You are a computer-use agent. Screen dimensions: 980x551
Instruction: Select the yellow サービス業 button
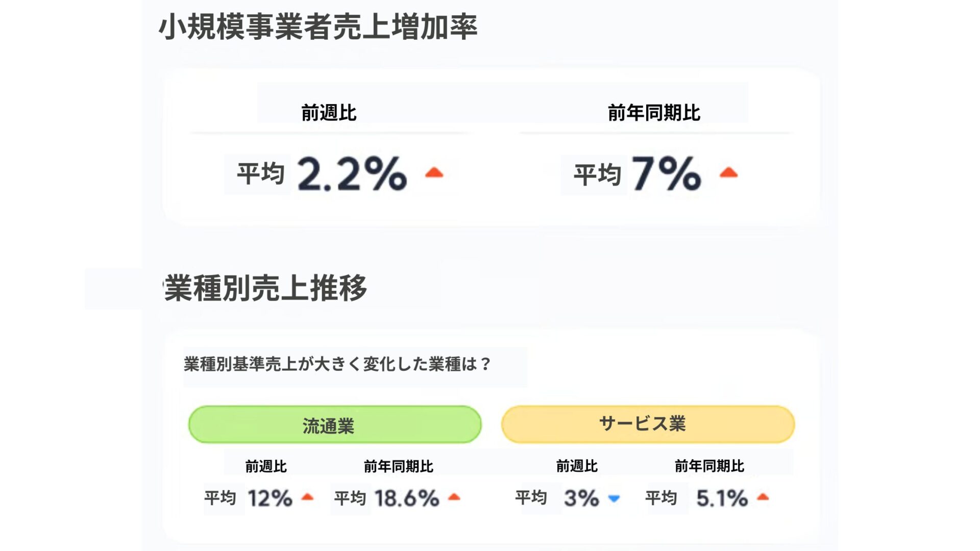tap(648, 424)
